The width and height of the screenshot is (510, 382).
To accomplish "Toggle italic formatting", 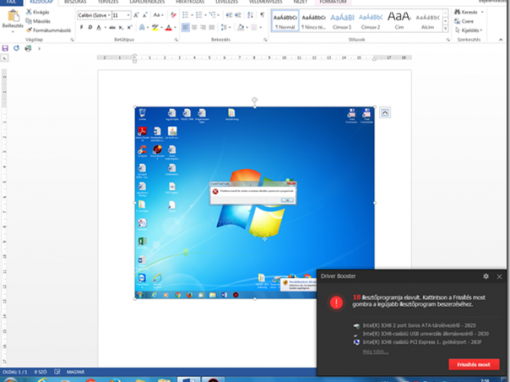I will (90, 27).
